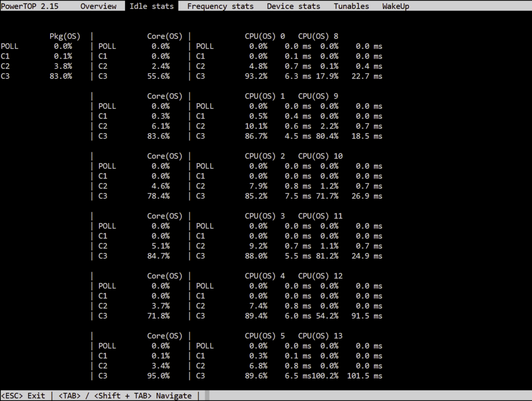This screenshot has width=532, height=401.
Task: Click the CPU(OS) 9 header
Action: 318,96
